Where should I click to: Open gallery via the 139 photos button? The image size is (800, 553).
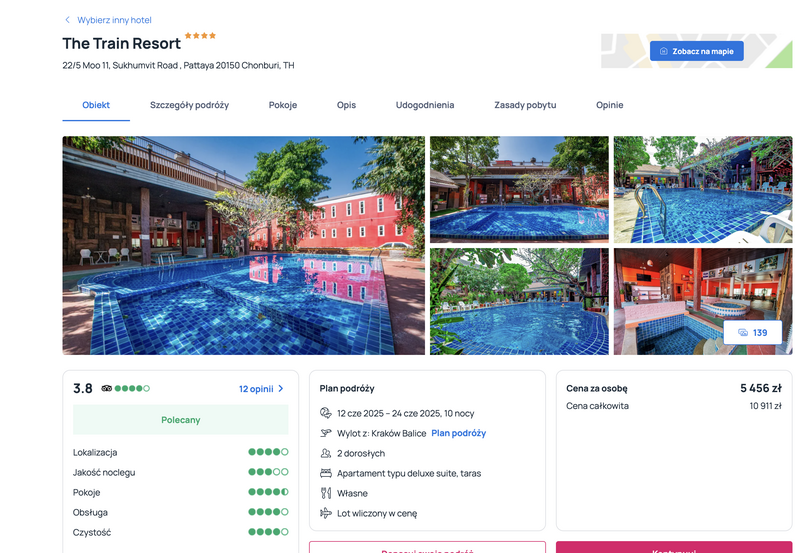point(753,332)
